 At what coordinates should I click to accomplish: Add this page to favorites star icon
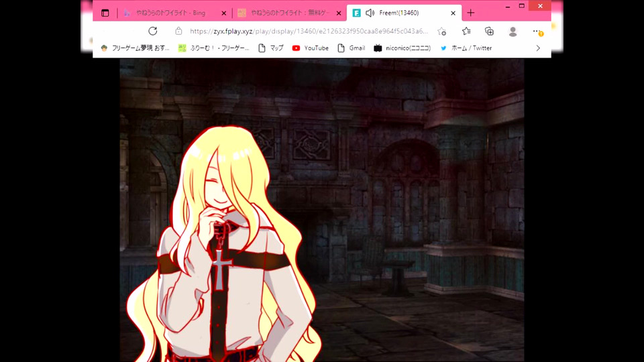[x=441, y=32]
